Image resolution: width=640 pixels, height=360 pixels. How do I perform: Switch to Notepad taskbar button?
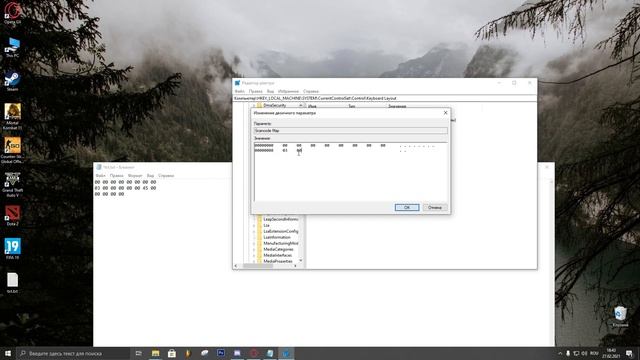pyautogui.click(x=270, y=353)
